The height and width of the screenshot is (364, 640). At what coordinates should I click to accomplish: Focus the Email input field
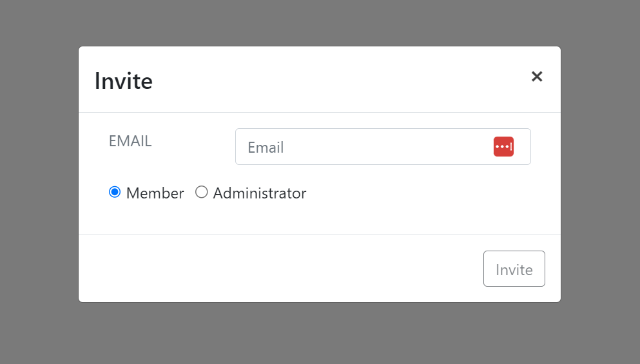coord(383,146)
